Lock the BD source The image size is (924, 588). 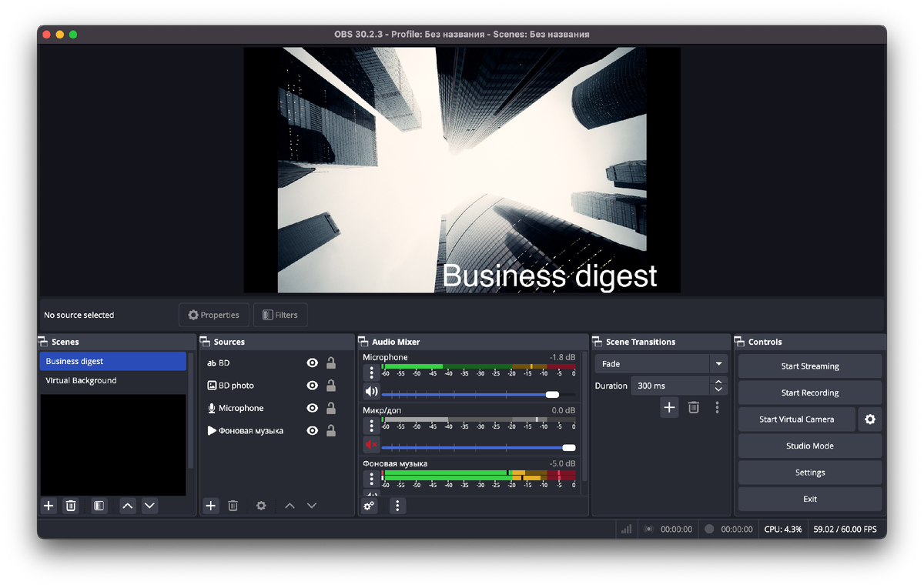tap(331, 363)
